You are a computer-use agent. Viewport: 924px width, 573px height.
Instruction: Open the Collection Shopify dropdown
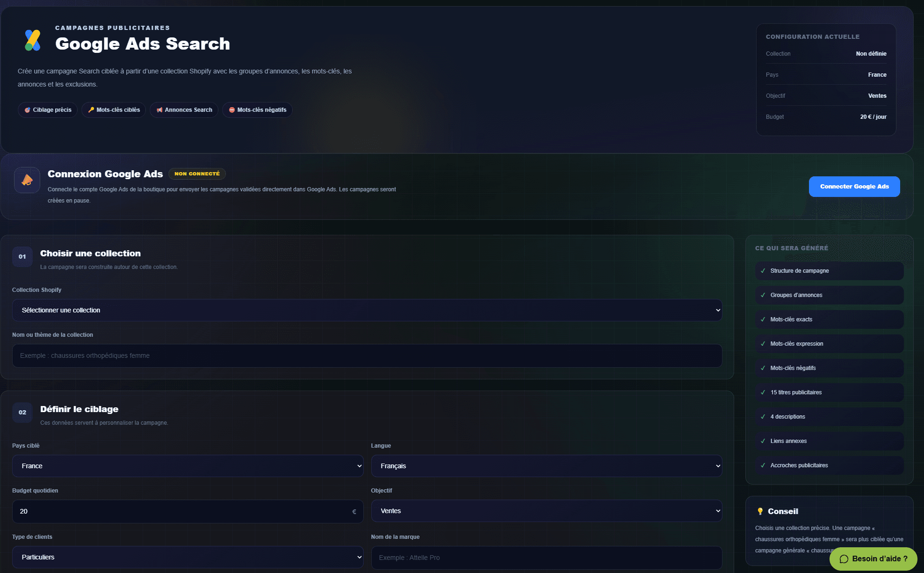pyautogui.click(x=367, y=310)
